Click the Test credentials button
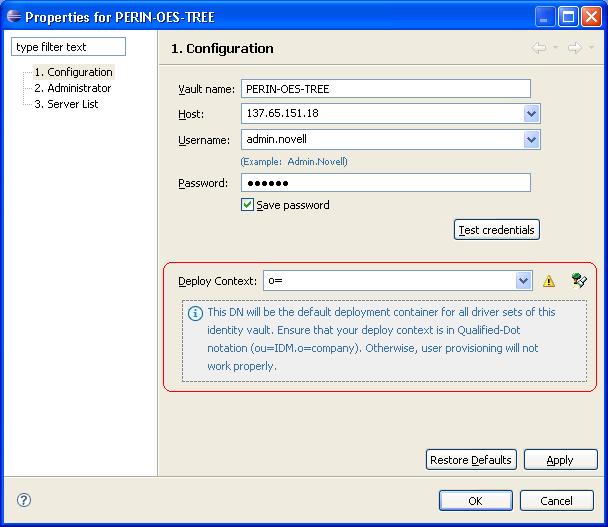The image size is (608, 527). (497, 230)
